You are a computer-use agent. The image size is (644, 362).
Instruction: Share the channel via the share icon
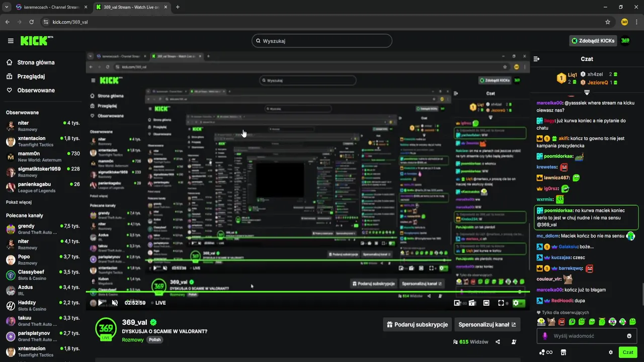coord(498,342)
